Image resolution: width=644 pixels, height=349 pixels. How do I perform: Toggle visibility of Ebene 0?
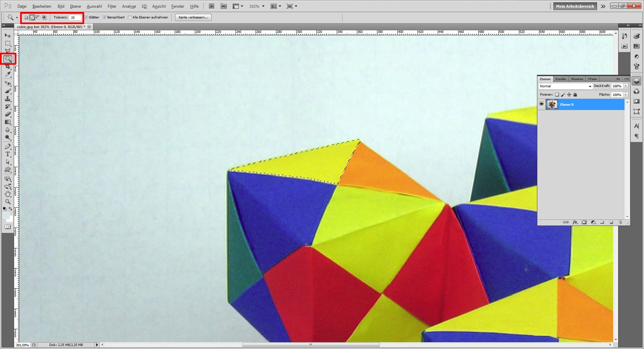click(542, 104)
